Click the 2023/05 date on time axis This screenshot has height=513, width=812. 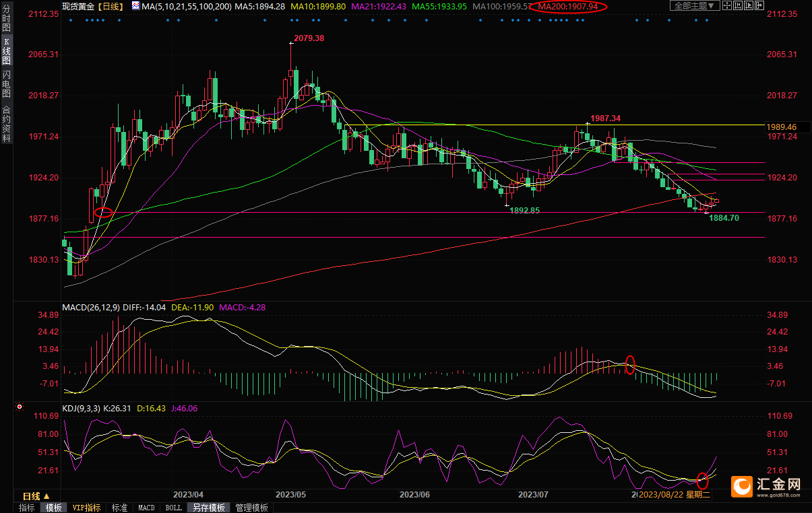tap(291, 494)
